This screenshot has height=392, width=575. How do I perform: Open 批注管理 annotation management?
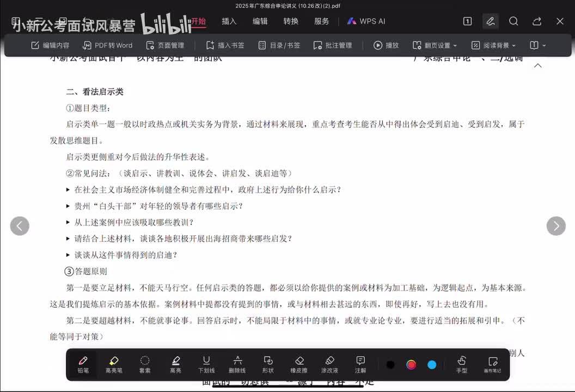333,45
